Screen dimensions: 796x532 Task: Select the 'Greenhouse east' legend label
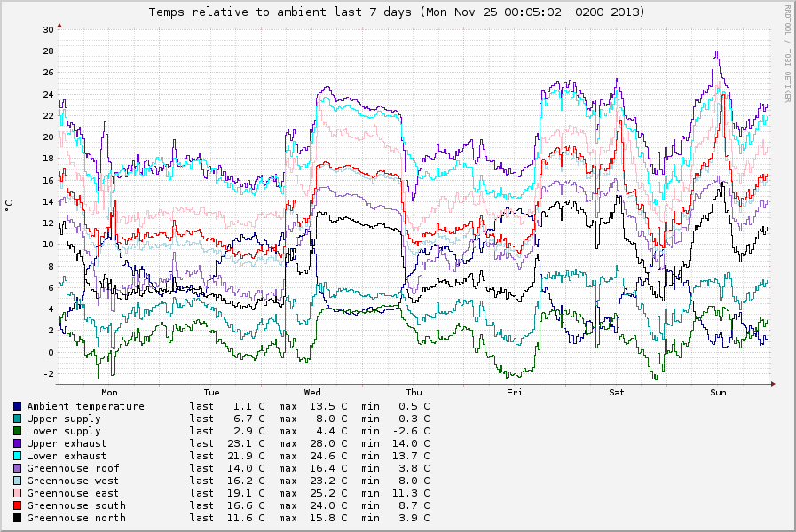tap(73, 493)
